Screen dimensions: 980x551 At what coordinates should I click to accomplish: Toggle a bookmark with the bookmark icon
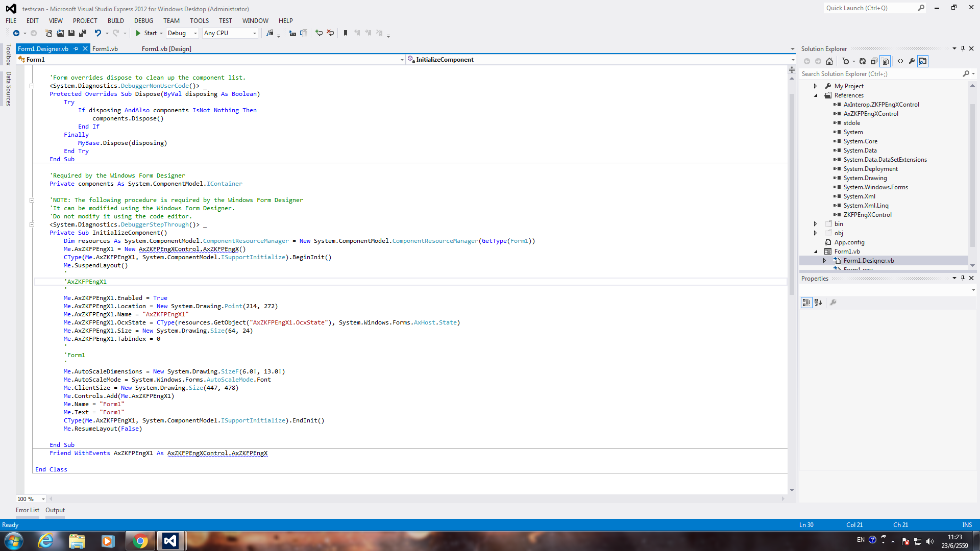(346, 33)
